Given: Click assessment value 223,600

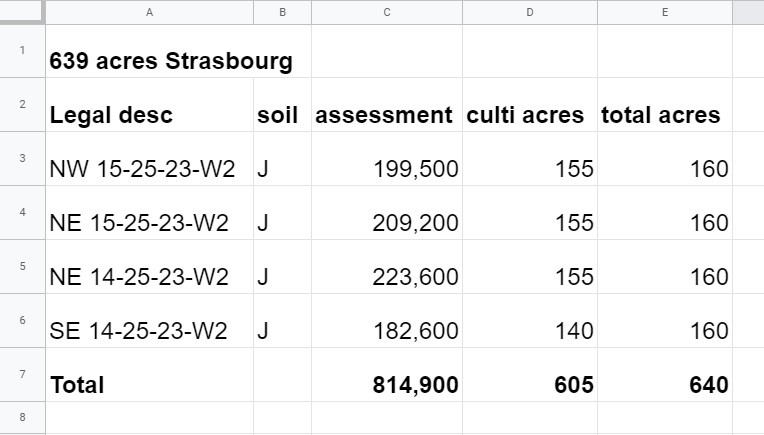Looking at the screenshot, I should coord(387,267).
